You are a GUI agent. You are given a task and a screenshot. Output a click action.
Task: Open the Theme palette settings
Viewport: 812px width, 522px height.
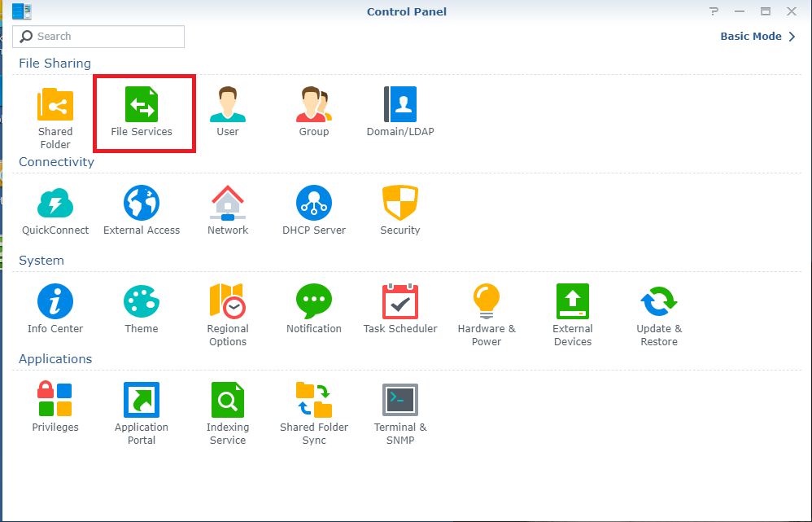click(142, 303)
